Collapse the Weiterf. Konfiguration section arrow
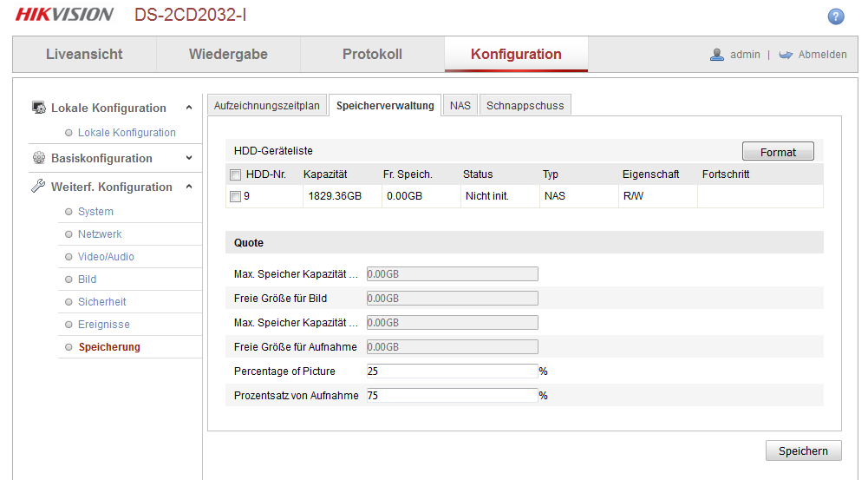The width and height of the screenshot is (868, 480). tap(189, 187)
